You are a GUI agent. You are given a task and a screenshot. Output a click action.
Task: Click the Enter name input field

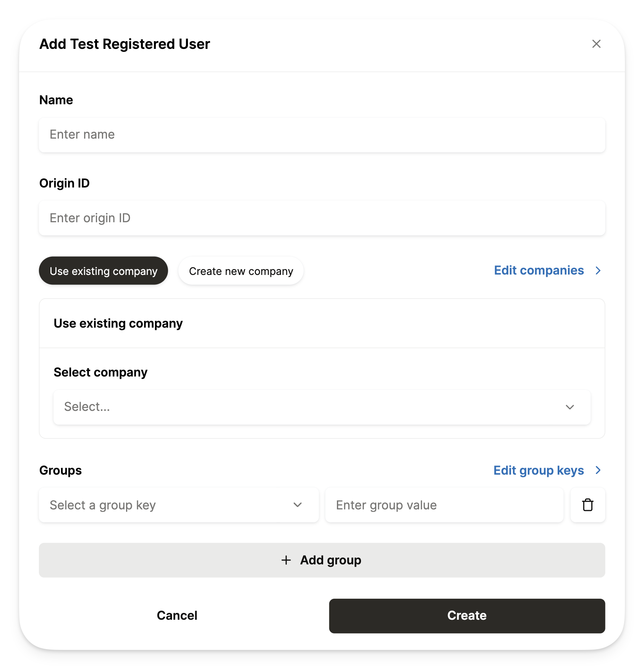tap(322, 135)
